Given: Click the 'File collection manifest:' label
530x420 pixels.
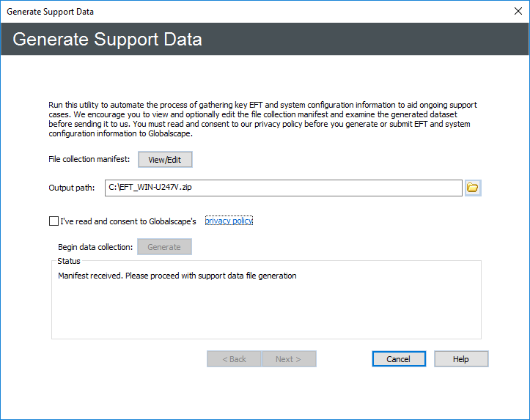Looking at the screenshot, I should tap(89, 159).
